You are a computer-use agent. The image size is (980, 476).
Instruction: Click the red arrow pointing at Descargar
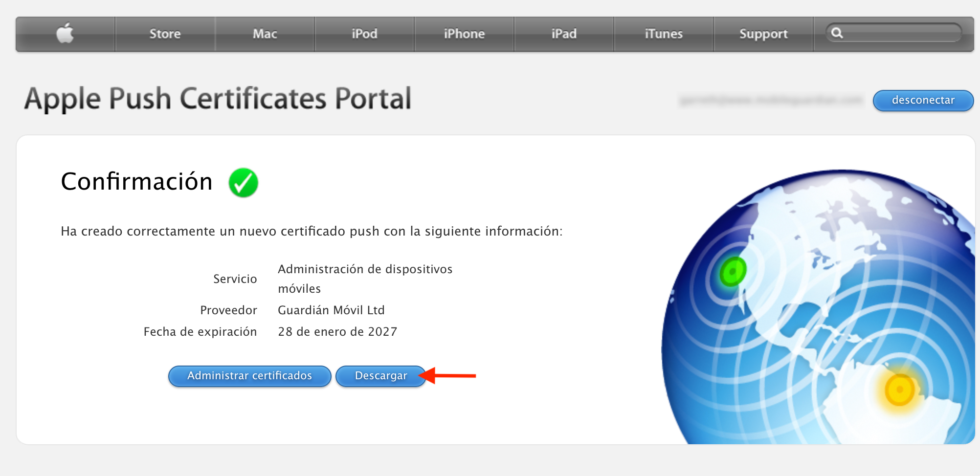449,375
